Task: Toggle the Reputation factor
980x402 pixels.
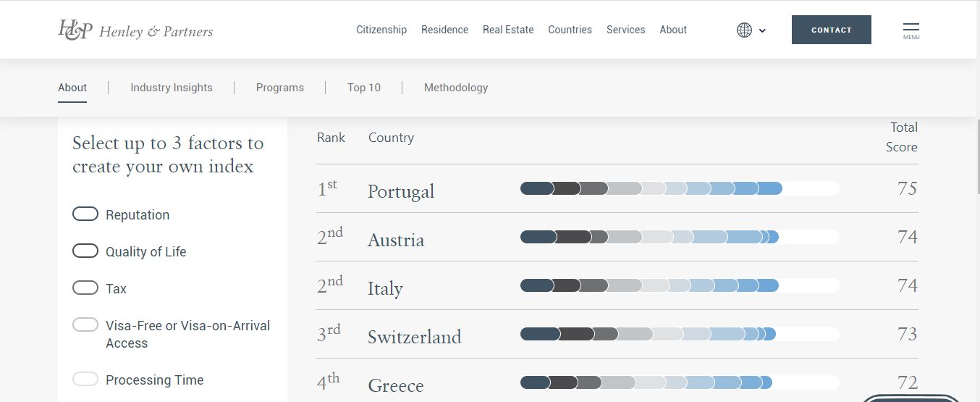Action: point(85,214)
